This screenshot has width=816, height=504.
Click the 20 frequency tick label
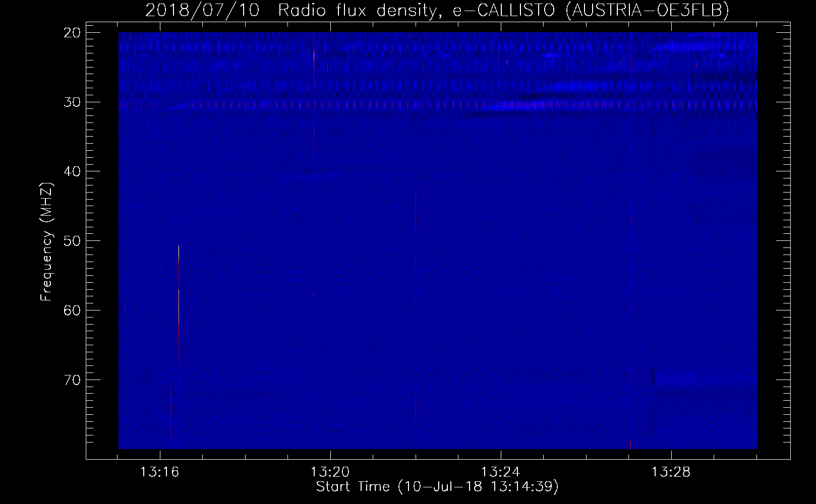[x=71, y=33]
